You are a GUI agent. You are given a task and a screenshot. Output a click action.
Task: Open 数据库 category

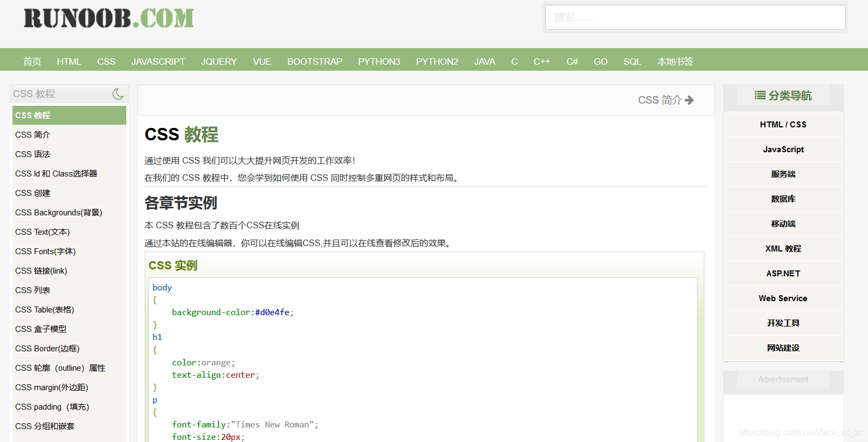[783, 199]
